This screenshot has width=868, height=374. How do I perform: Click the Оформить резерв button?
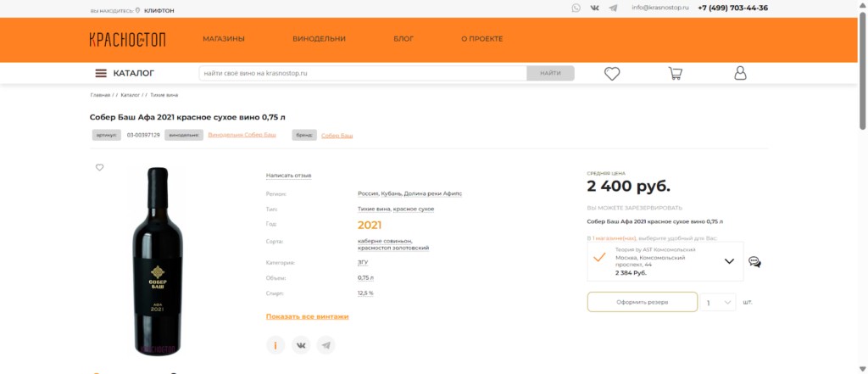pos(642,302)
